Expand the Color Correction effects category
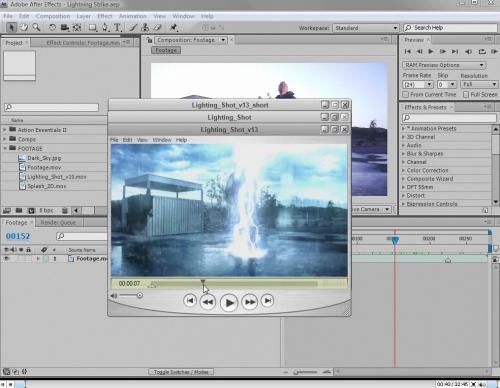The image size is (500, 388). pyautogui.click(x=403, y=170)
